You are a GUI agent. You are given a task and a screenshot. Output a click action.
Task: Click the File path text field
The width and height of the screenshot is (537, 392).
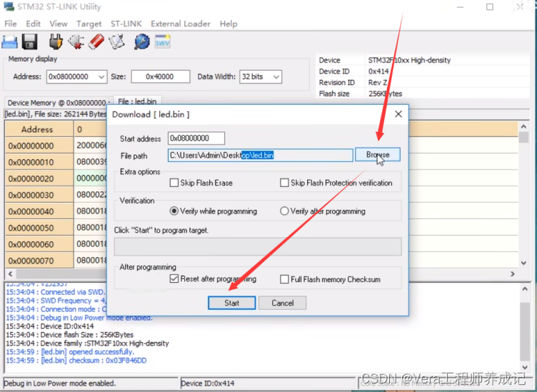(x=260, y=156)
